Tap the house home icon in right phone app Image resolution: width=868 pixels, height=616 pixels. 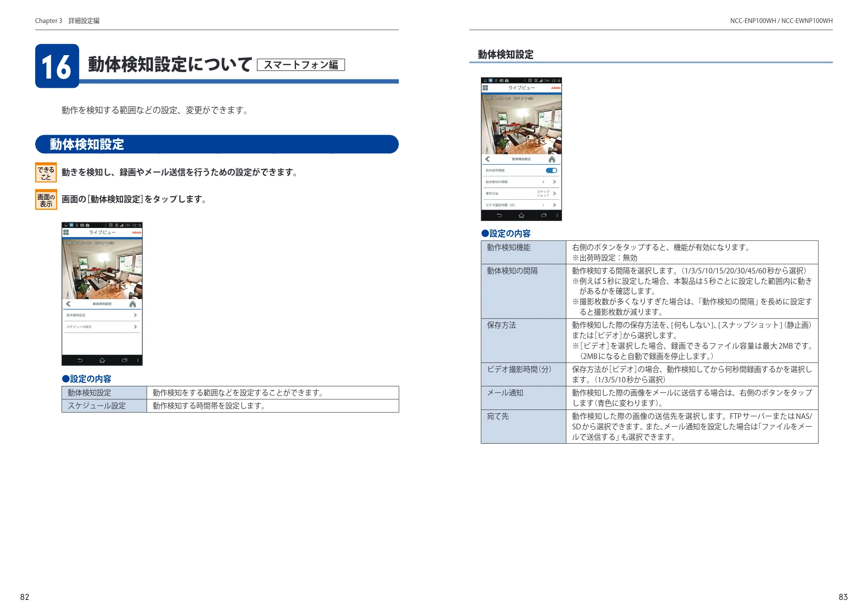pos(552,159)
